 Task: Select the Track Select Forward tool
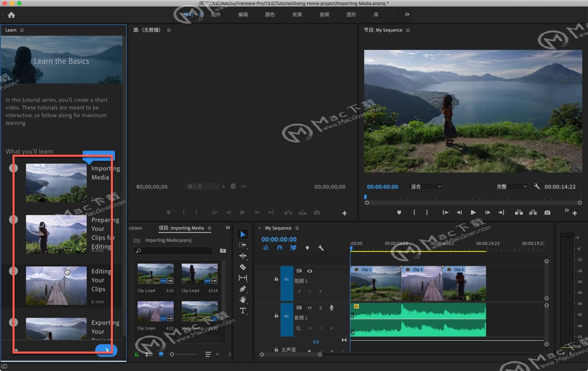tap(243, 245)
